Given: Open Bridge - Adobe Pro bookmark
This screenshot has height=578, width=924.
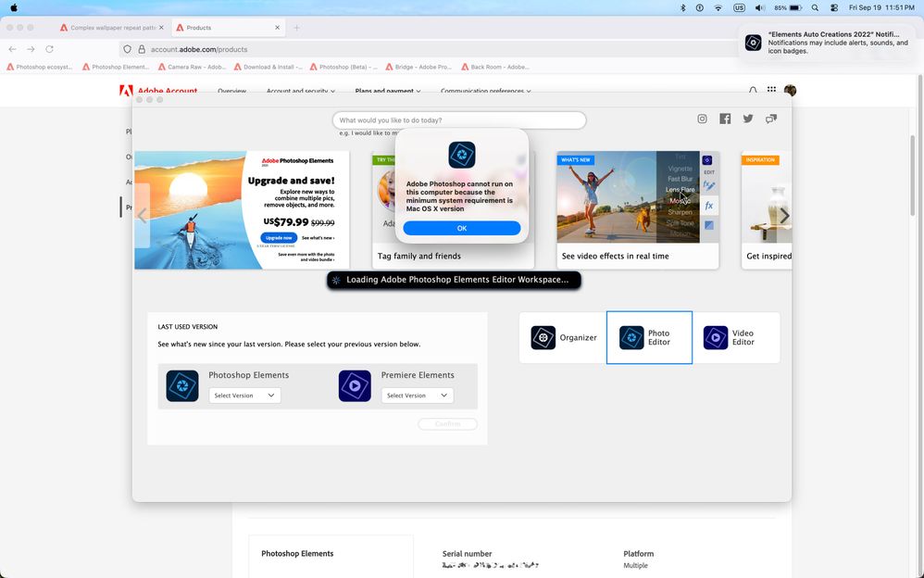Looking at the screenshot, I should point(419,67).
